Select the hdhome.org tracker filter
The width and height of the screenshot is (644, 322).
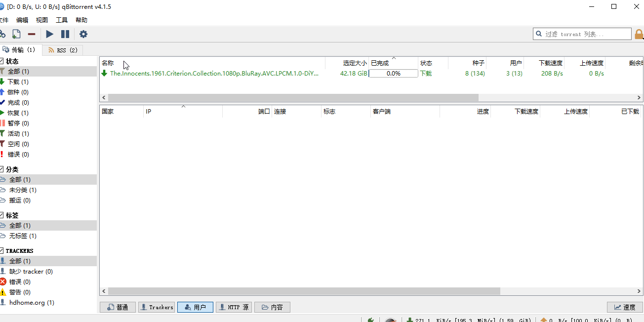point(31,302)
